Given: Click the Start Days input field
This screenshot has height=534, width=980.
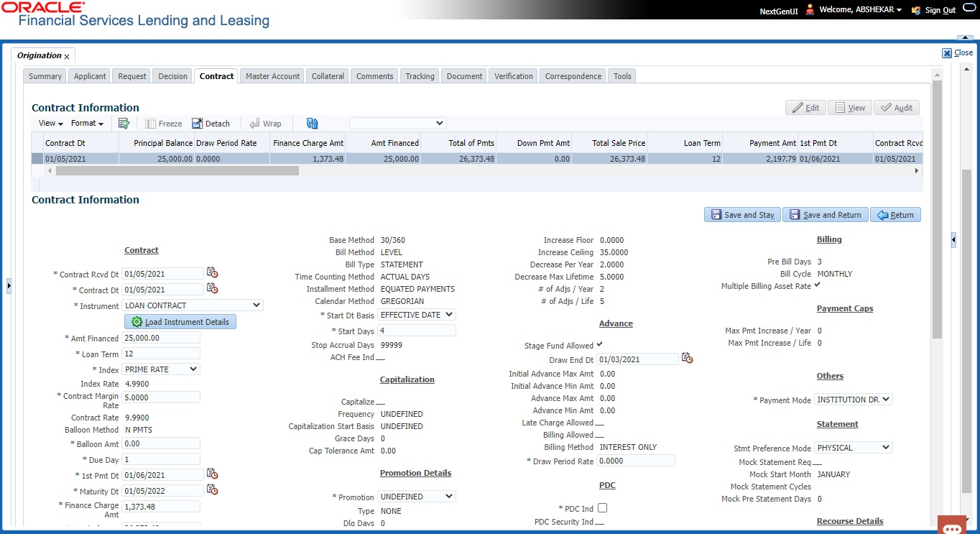Looking at the screenshot, I should [417, 330].
